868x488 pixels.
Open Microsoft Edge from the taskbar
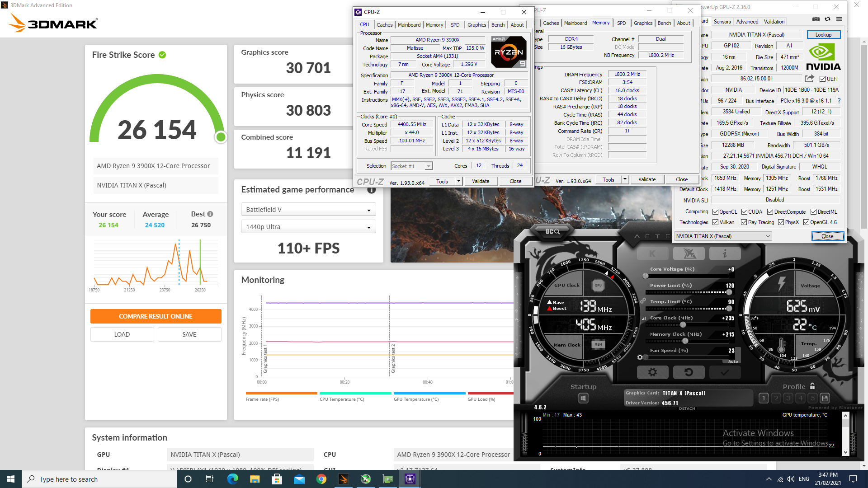click(x=233, y=479)
